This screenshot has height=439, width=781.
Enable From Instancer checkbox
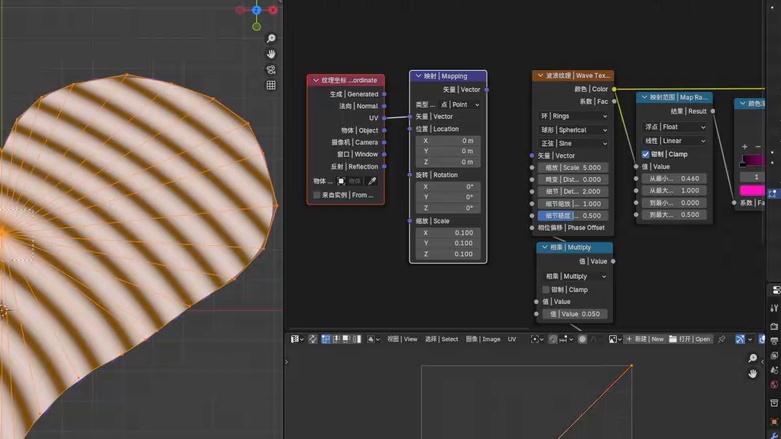point(316,195)
